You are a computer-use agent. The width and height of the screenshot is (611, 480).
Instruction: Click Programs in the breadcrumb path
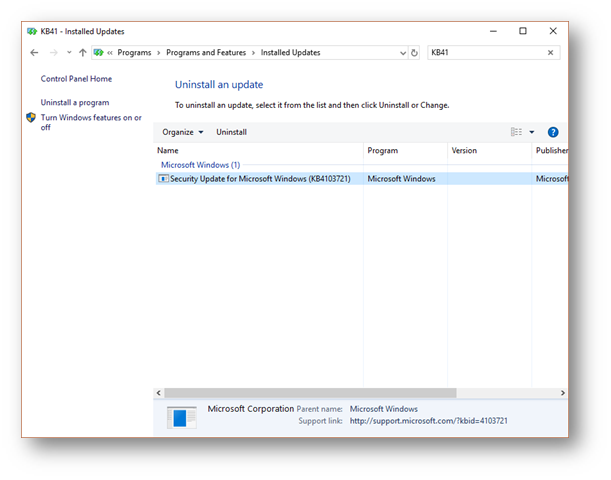[x=134, y=53]
